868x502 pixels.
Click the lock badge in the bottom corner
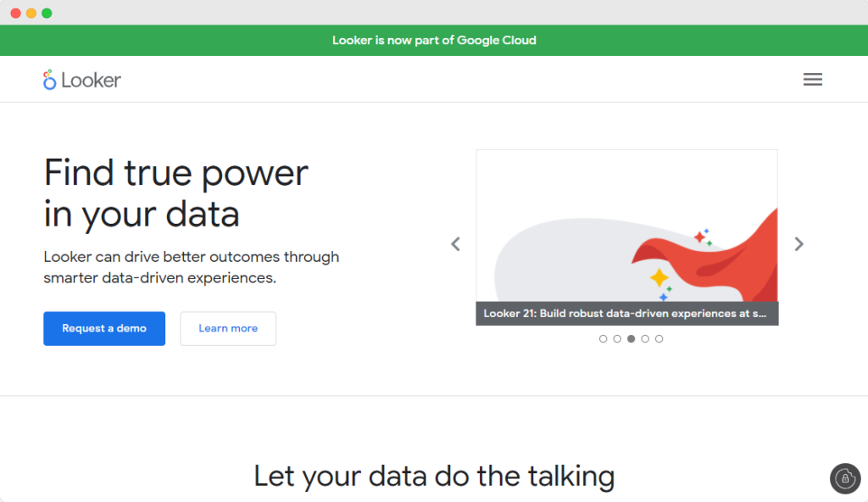845,479
